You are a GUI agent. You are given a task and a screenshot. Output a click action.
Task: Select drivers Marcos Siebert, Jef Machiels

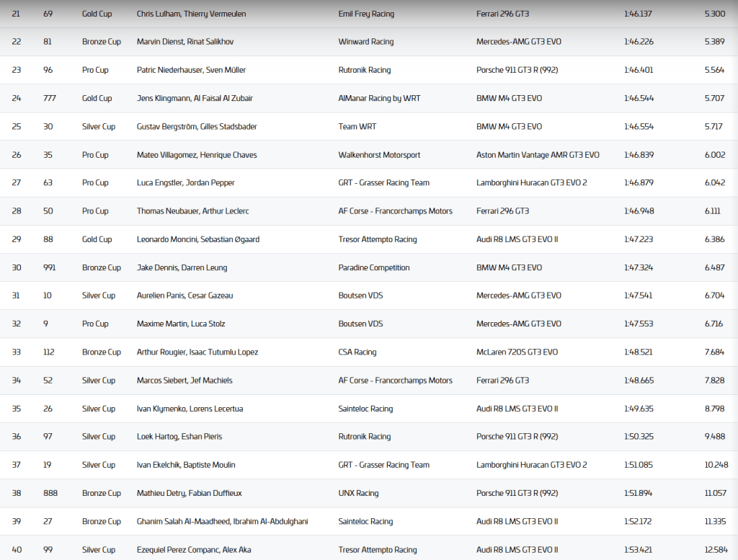[x=184, y=381]
